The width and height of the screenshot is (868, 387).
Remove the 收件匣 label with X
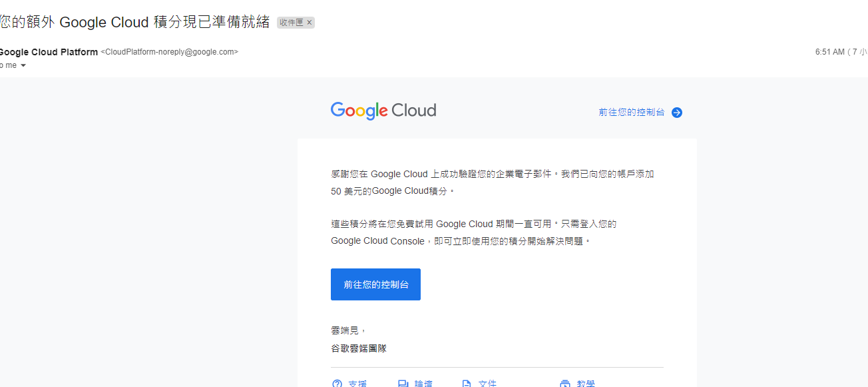[310, 23]
